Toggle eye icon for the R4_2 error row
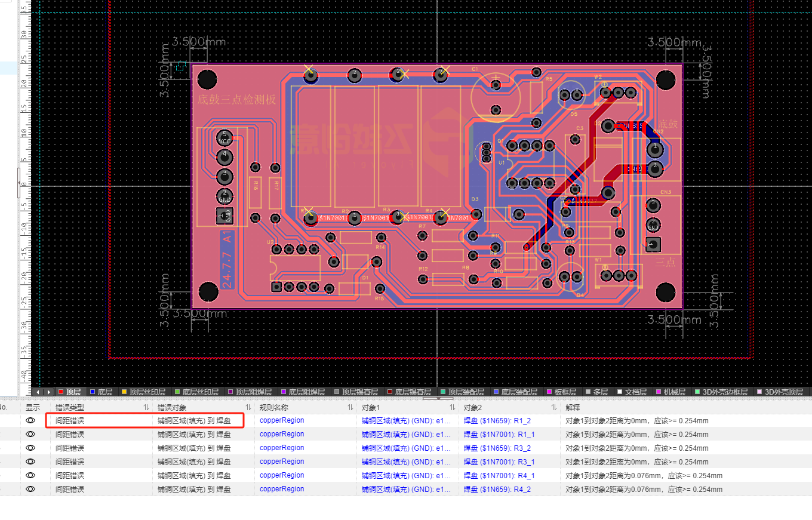This screenshot has width=812, height=520. 30,490
